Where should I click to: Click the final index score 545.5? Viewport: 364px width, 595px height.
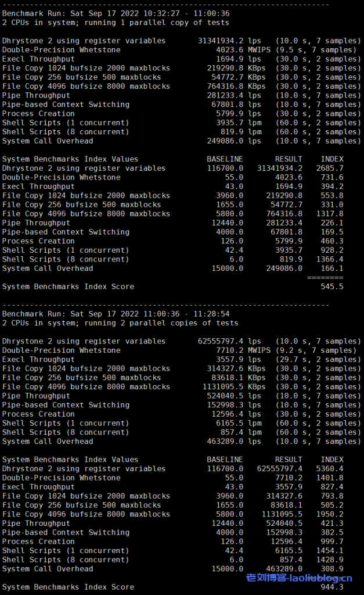coord(334,286)
